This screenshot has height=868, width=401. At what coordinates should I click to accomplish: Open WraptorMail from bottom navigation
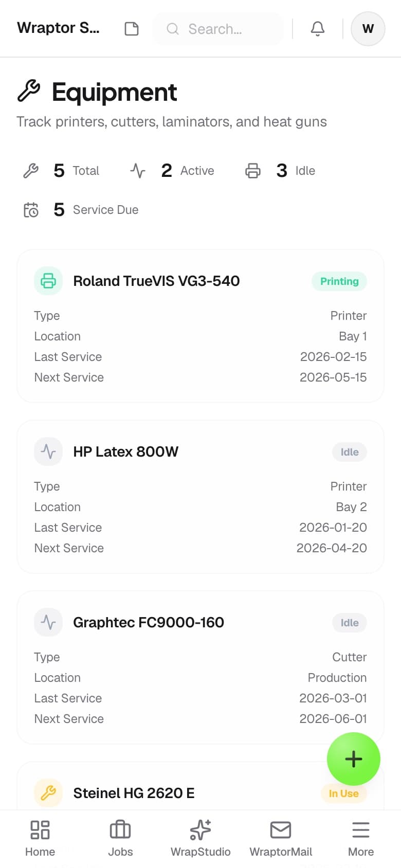click(x=281, y=839)
